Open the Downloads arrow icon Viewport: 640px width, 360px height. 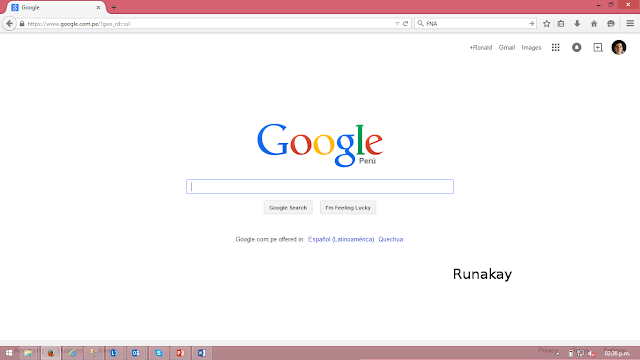577,24
